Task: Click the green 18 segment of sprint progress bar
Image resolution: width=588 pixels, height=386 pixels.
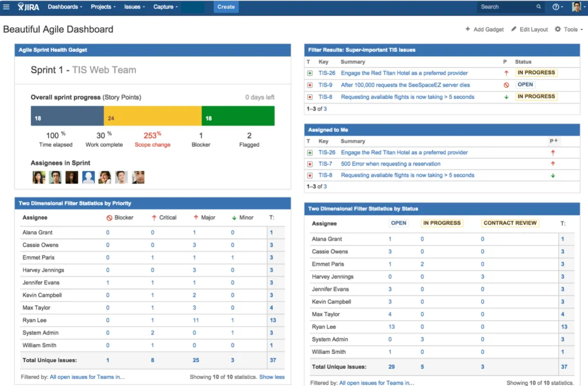Action: point(238,116)
